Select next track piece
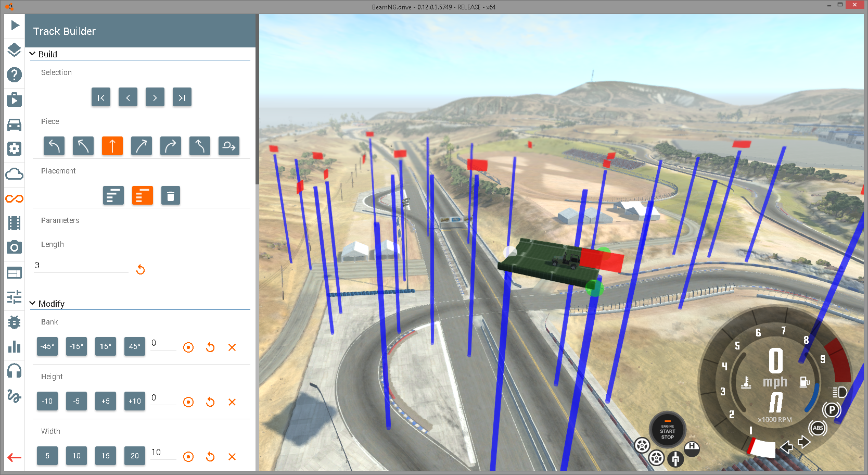Viewport: 868px width, 475px height. coord(155,97)
